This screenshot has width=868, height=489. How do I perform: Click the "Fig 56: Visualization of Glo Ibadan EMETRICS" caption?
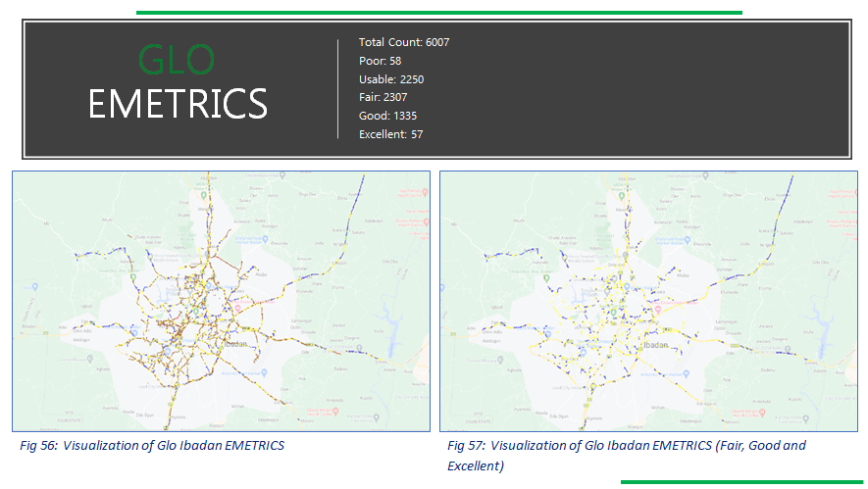[152, 445]
